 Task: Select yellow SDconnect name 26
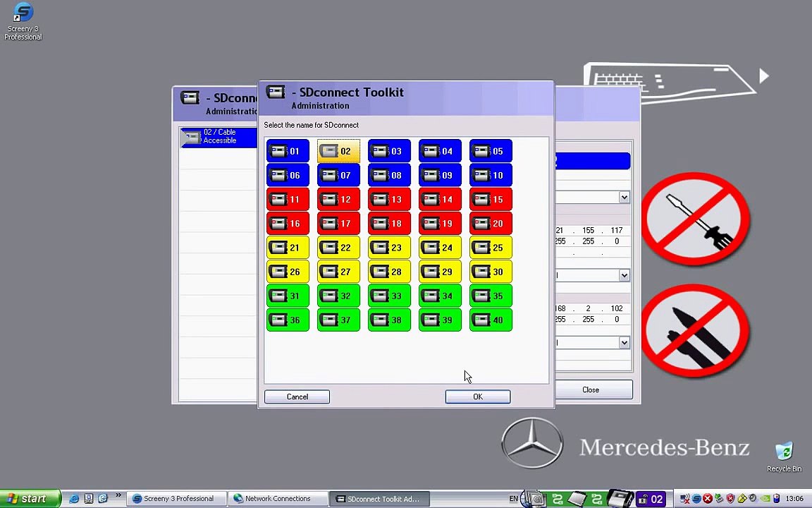[x=288, y=272]
